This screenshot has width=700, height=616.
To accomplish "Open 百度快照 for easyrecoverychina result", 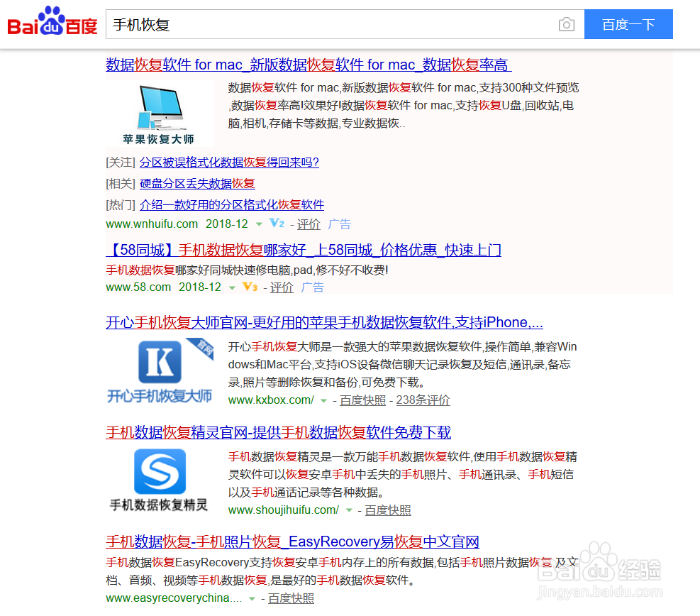I will 291,598.
